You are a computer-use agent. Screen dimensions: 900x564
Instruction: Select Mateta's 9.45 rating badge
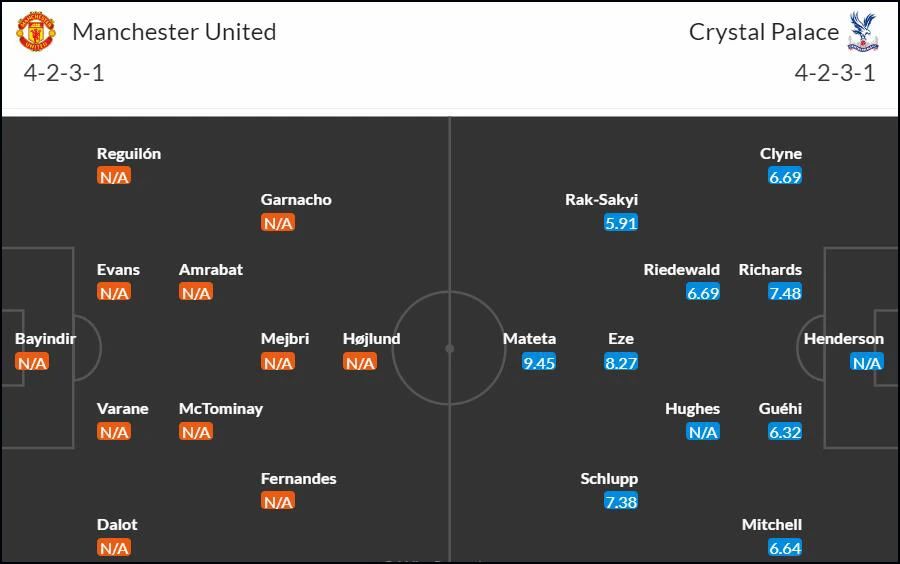pos(539,363)
